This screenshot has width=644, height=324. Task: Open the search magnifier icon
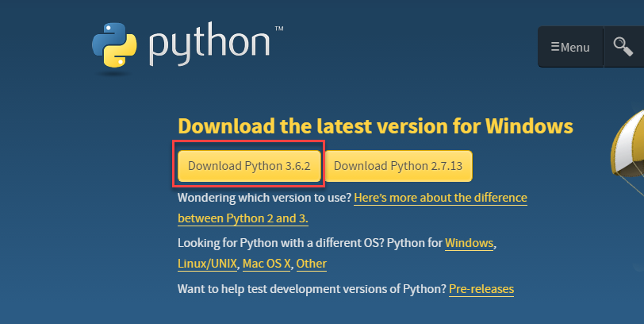pyautogui.click(x=623, y=47)
